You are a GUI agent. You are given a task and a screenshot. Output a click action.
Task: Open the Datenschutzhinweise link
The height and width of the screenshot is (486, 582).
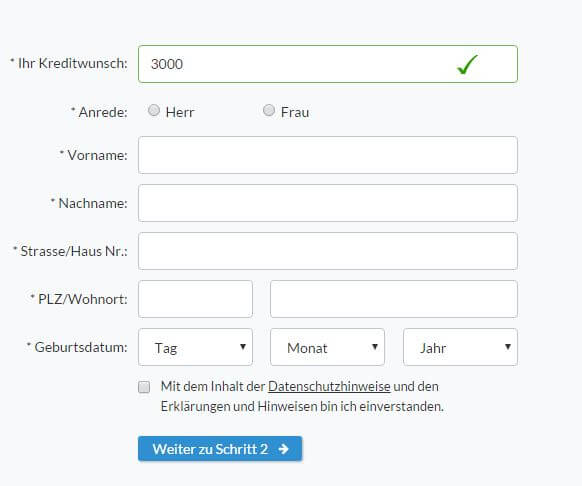tap(329, 386)
